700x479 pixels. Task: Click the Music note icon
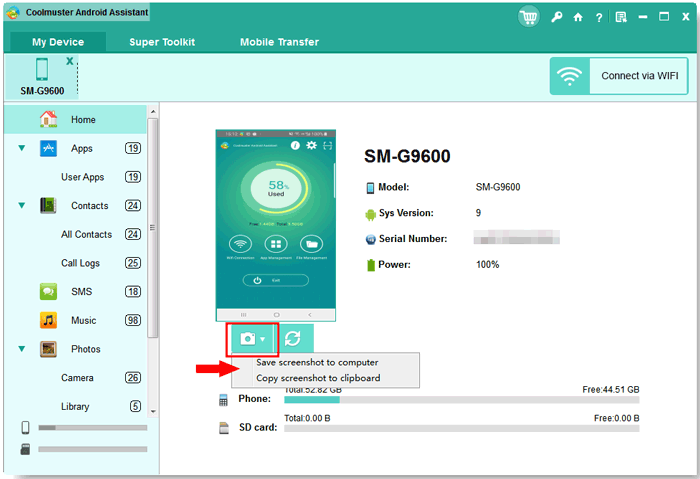48,320
